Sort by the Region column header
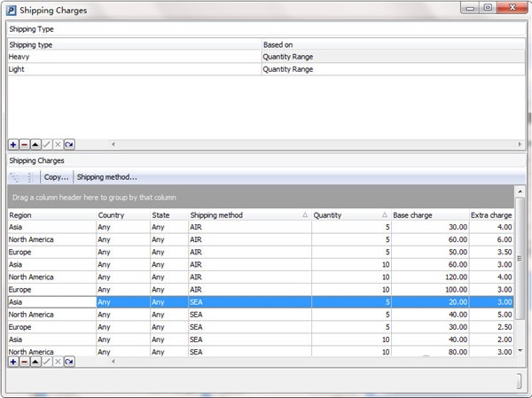This screenshot has height=398, width=532. click(52, 215)
